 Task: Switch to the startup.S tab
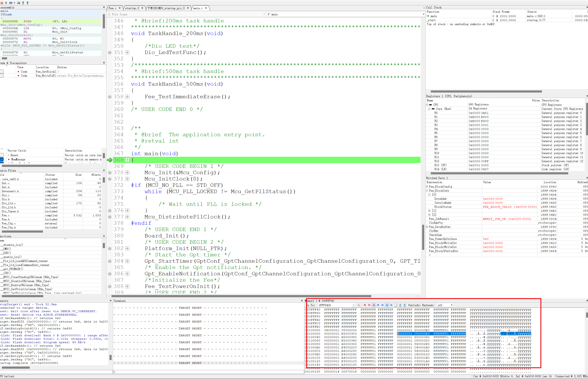click(132, 8)
